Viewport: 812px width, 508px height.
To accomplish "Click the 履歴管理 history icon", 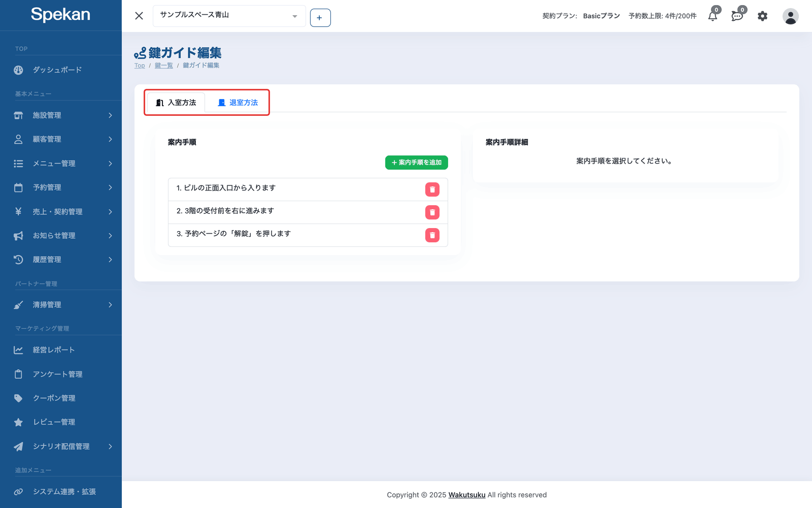I will pos(18,260).
